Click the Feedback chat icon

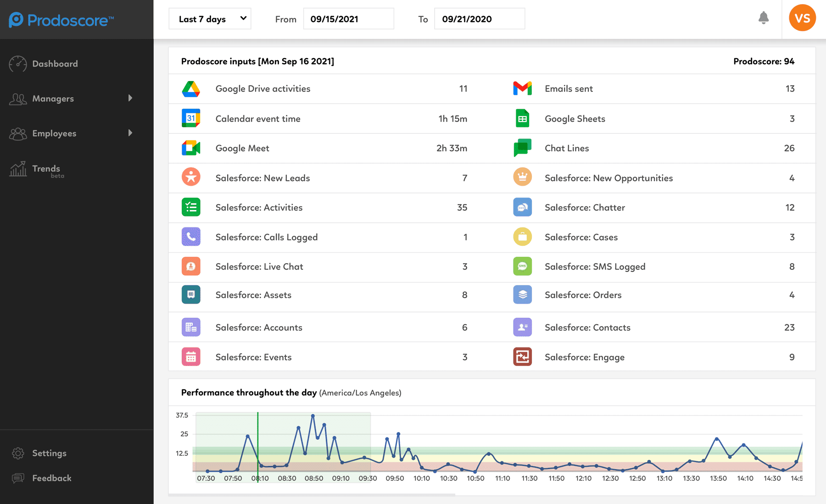pos(18,478)
